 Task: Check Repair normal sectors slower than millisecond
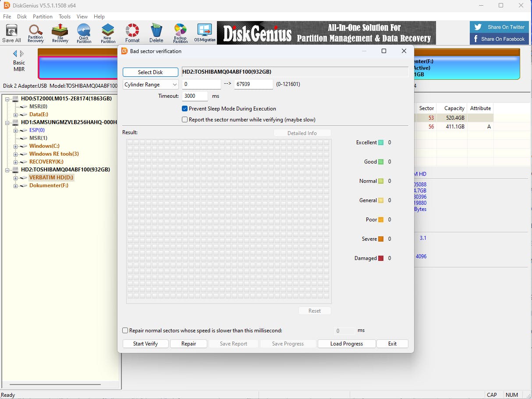point(125,331)
